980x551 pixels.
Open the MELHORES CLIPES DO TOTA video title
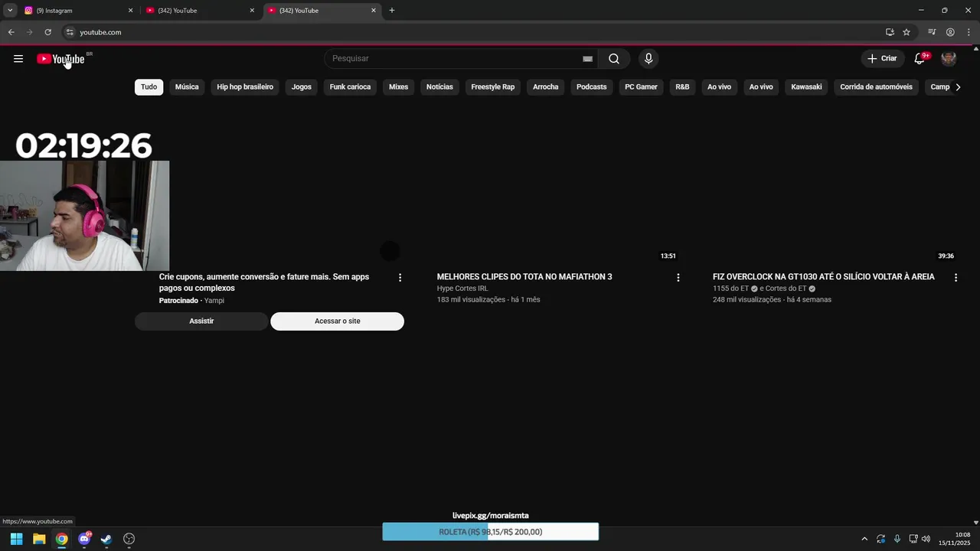[x=524, y=277]
